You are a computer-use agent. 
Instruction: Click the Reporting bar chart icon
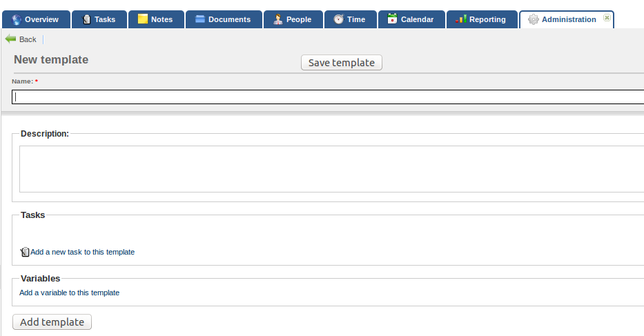click(461, 19)
